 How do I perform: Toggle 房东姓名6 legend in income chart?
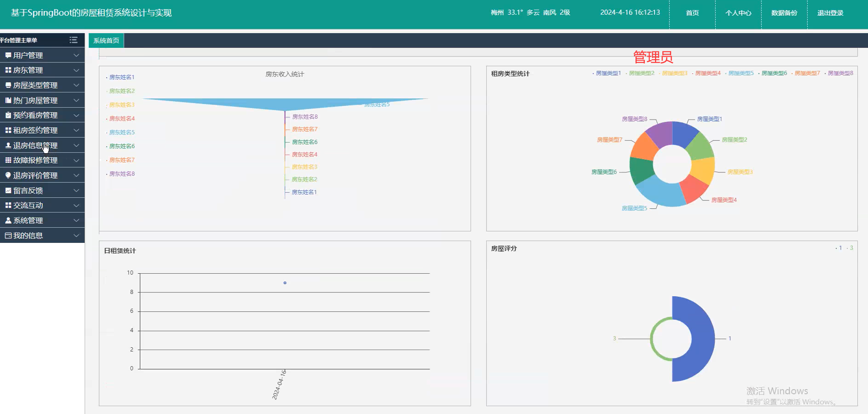pyautogui.click(x=121, y=146)
